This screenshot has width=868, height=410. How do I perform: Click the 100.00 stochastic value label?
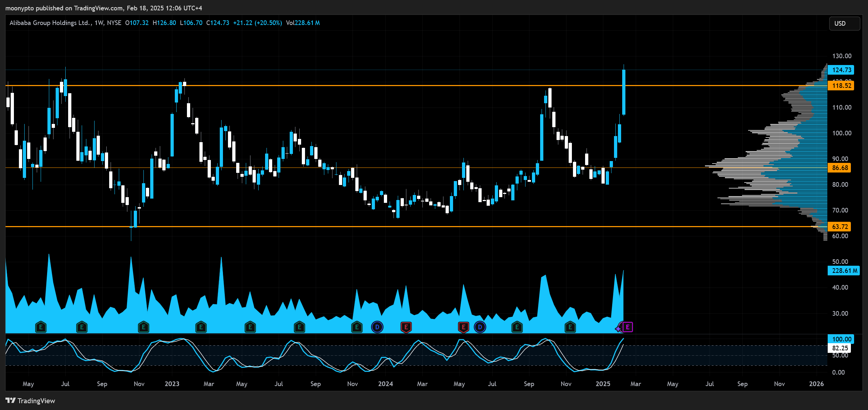coord(841,339)
